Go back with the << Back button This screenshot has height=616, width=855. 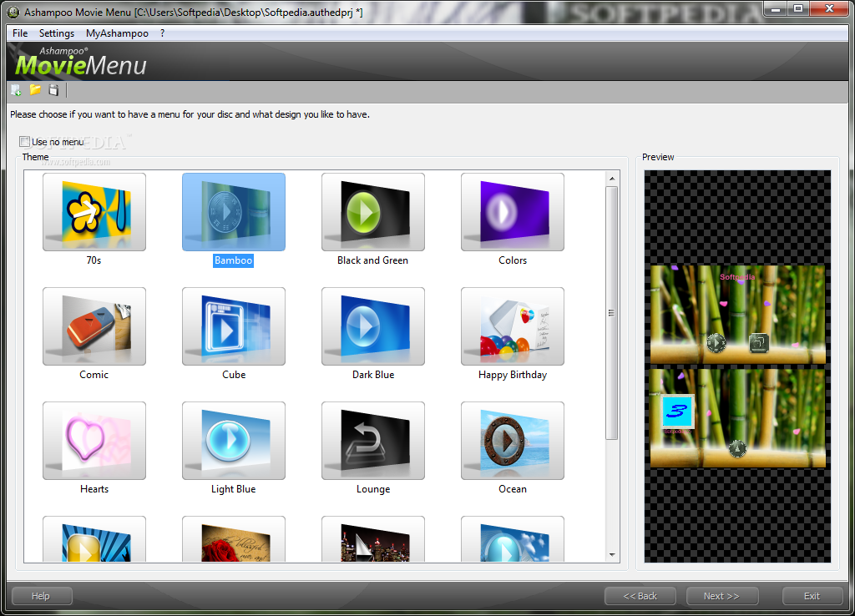(x=640, y=596)
